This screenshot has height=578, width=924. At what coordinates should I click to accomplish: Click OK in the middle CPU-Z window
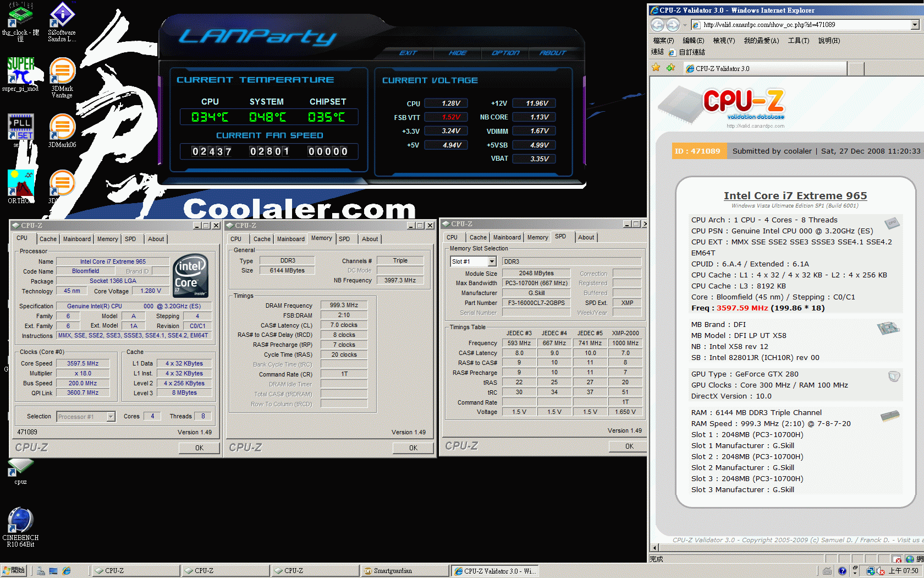(413, 448)
